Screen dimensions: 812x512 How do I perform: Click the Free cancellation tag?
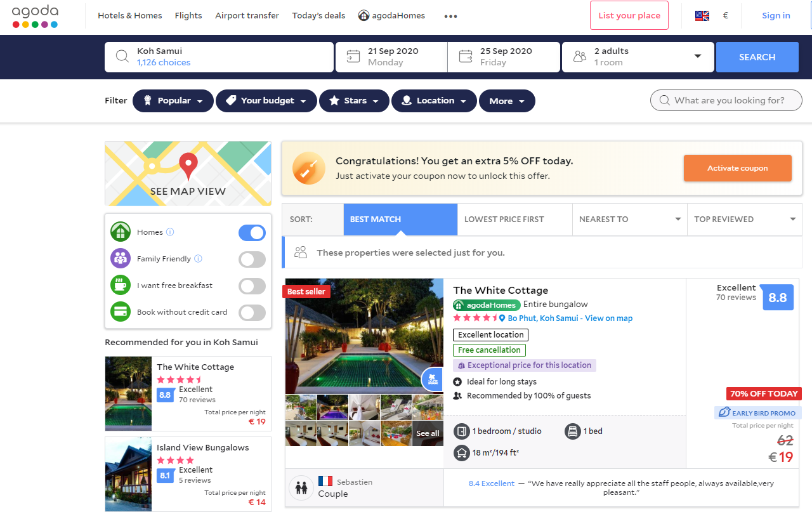[489, 350]
